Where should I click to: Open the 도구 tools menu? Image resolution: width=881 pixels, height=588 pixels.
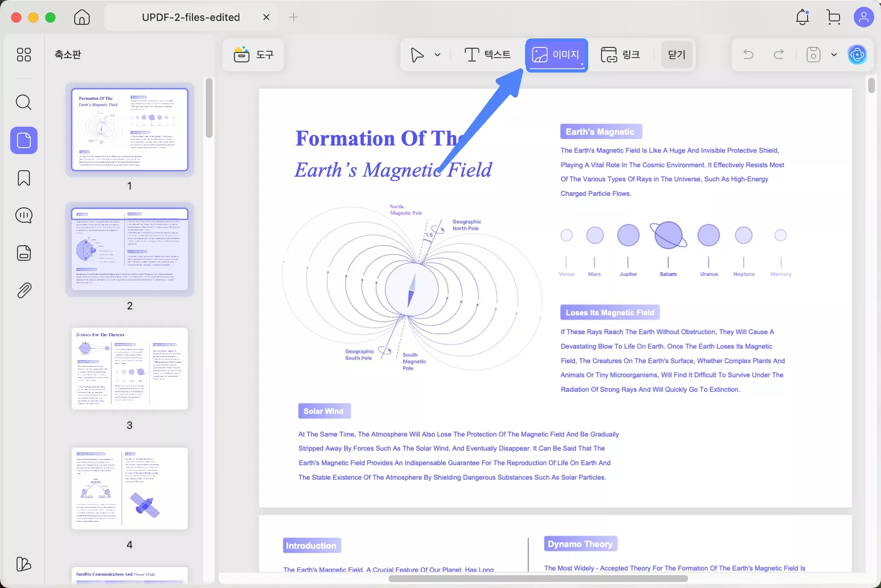tap(253, 55)
